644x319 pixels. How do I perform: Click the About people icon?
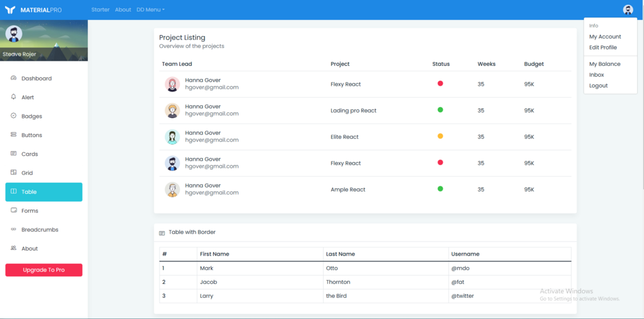[13, 248]
